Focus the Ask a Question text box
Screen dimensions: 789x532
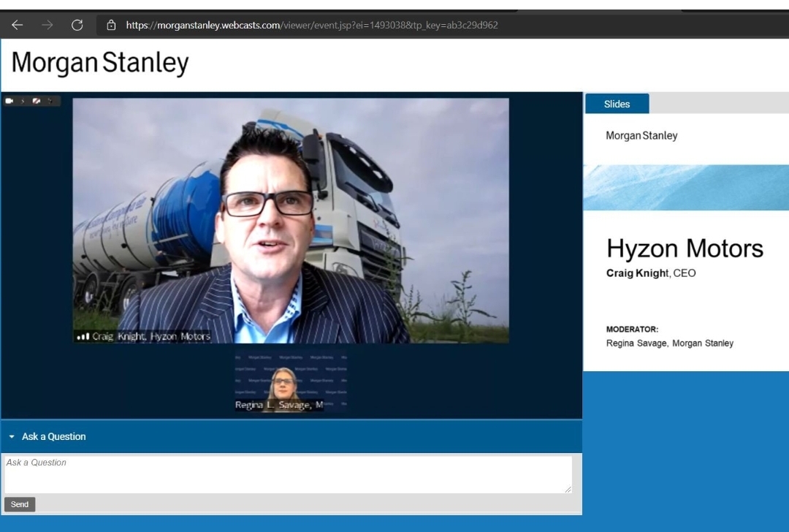pos(289,474)
